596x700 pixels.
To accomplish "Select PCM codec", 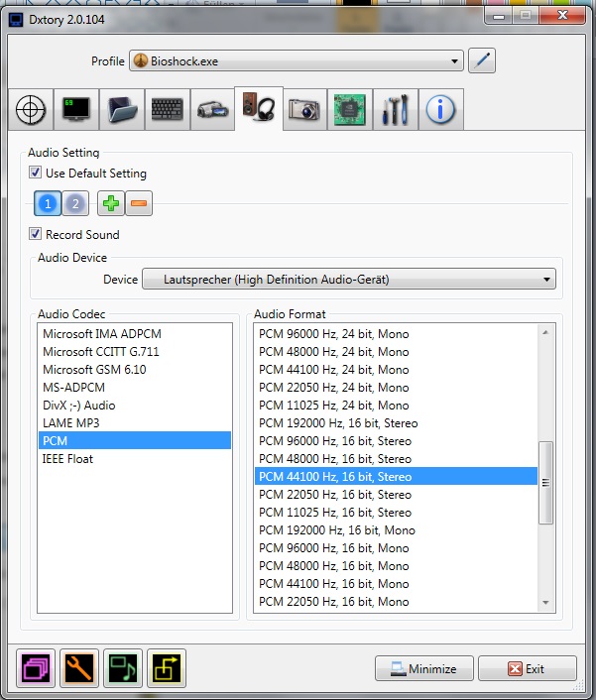I will (135, 440).
